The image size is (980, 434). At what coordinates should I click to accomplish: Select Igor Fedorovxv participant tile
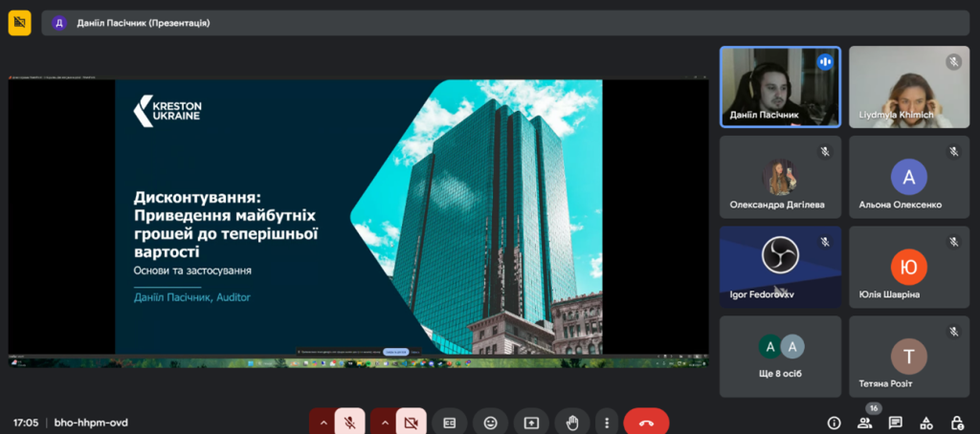[780, 267]
